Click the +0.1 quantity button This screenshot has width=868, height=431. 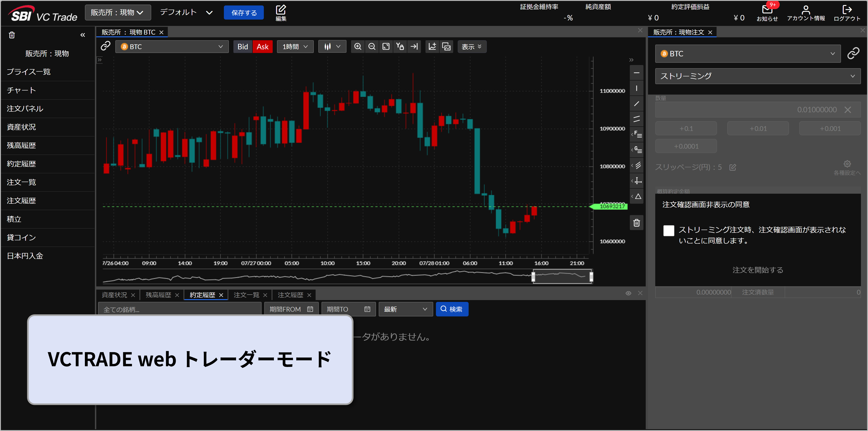686,129
